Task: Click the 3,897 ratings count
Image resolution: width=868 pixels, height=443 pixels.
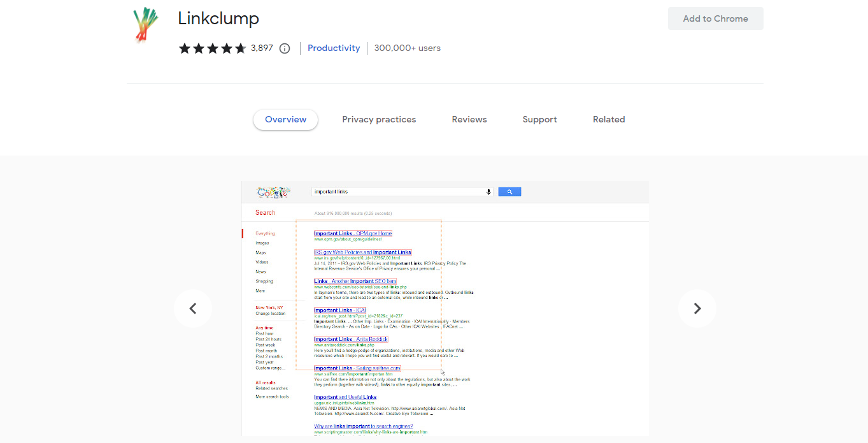Action: tap(262, 48)
